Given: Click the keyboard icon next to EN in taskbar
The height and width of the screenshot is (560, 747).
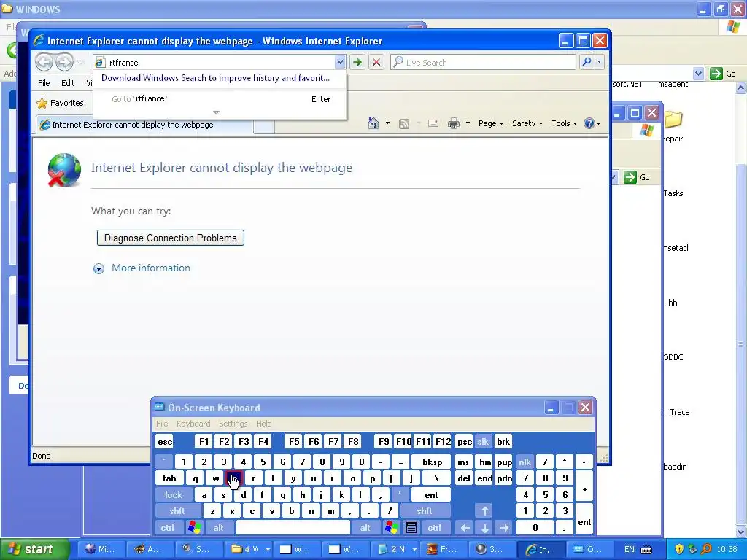Looking at the screenshot, I should coord(646,550).
